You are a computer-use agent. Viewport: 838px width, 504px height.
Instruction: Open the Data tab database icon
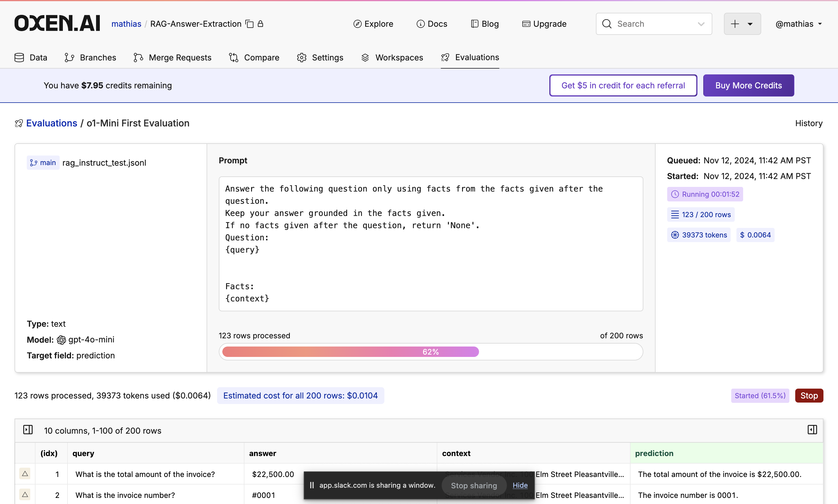pos(19,57)
